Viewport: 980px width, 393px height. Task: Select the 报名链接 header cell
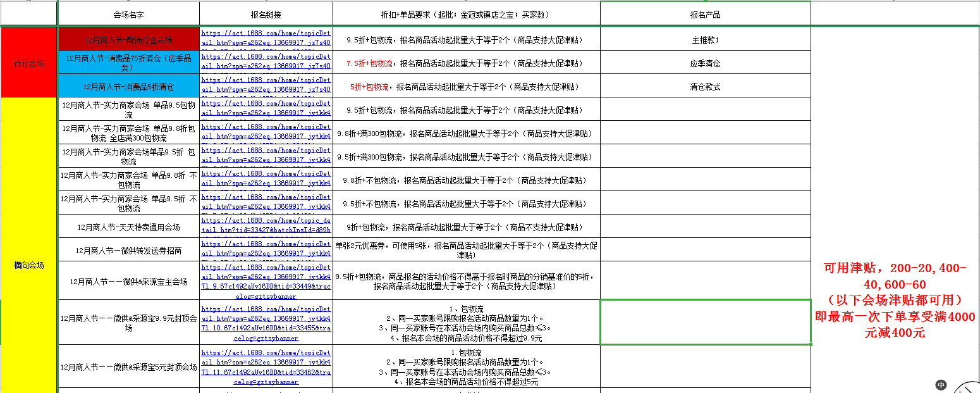pyautogui.click(x=266, y=15)
